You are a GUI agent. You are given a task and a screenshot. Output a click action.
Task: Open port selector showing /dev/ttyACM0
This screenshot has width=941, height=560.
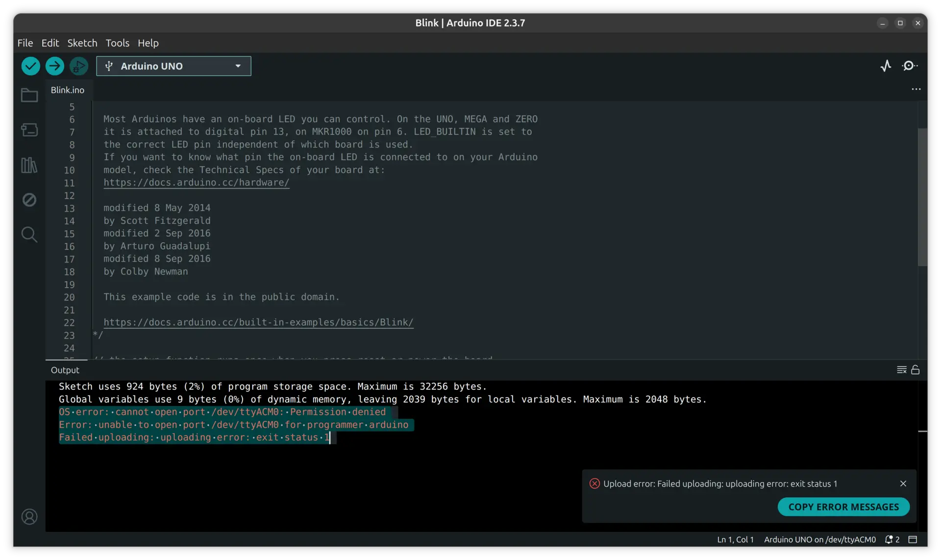click(x=820, y=539)
